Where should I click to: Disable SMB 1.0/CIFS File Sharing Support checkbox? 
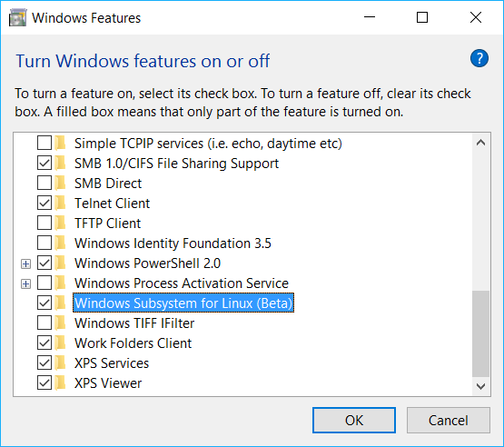[x=44, y=163]
